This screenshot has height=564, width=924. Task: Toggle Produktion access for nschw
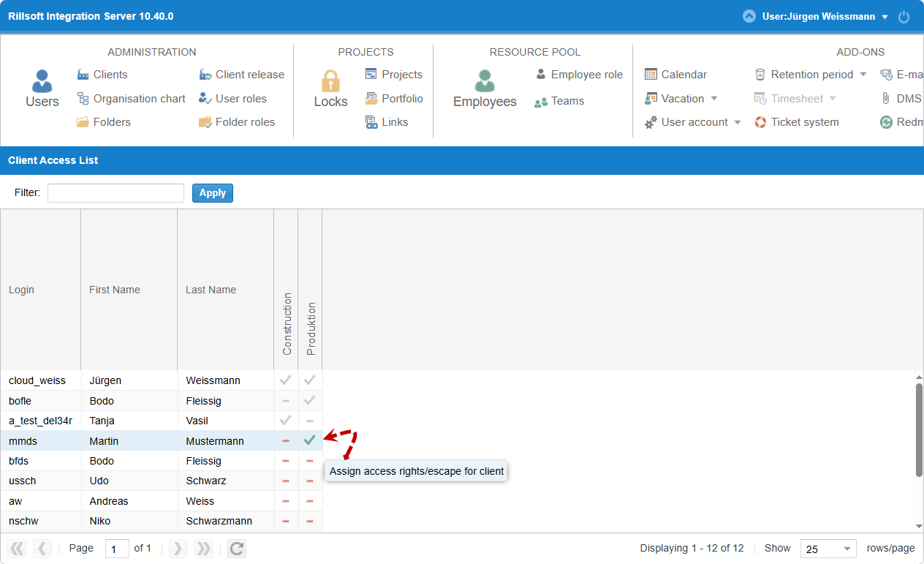310,521
